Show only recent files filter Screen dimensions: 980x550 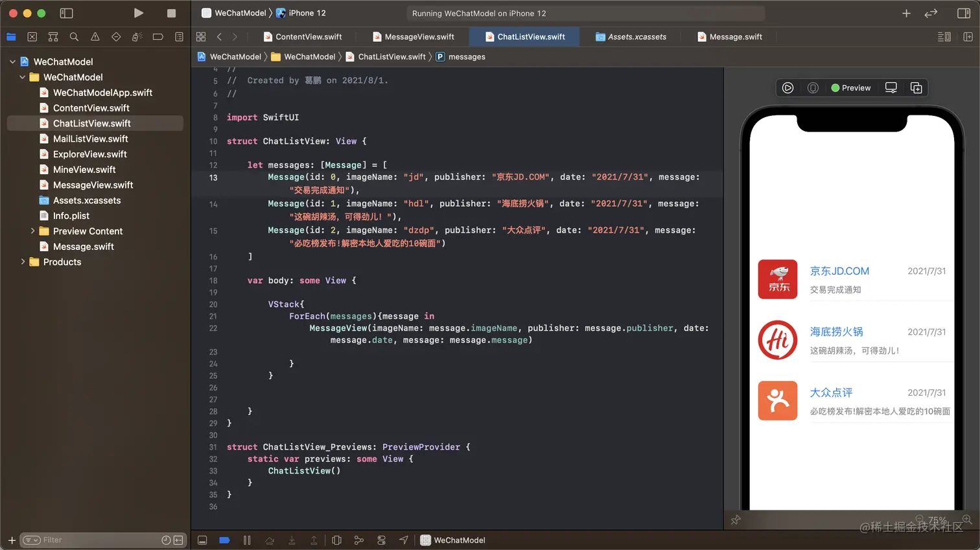pos(166,540)
